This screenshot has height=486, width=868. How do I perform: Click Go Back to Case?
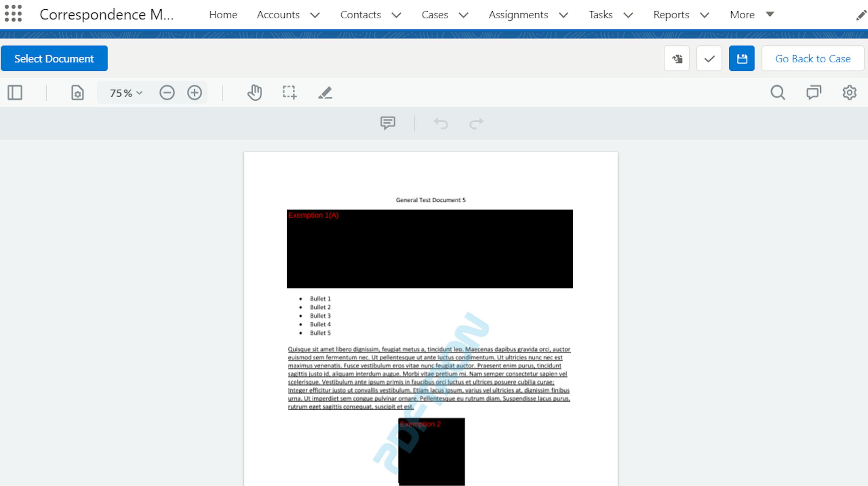pyautogui.click(x=812, y=59)
